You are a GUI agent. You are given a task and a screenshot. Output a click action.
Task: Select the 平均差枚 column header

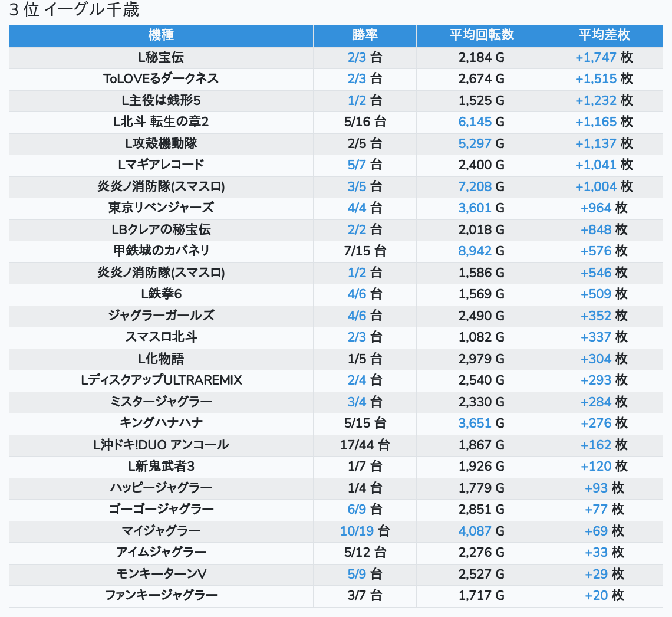click(x=604, y=35)
